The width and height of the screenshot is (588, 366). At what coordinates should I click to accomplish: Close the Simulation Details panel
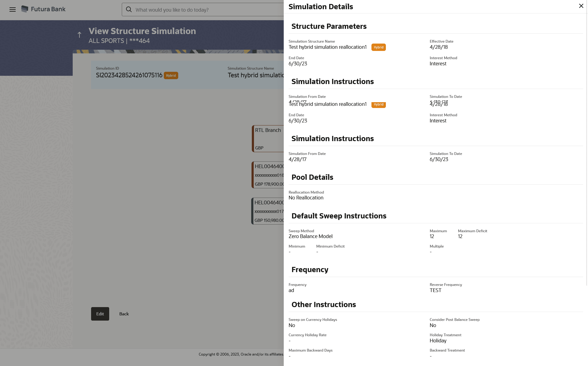tap(581, 6)
